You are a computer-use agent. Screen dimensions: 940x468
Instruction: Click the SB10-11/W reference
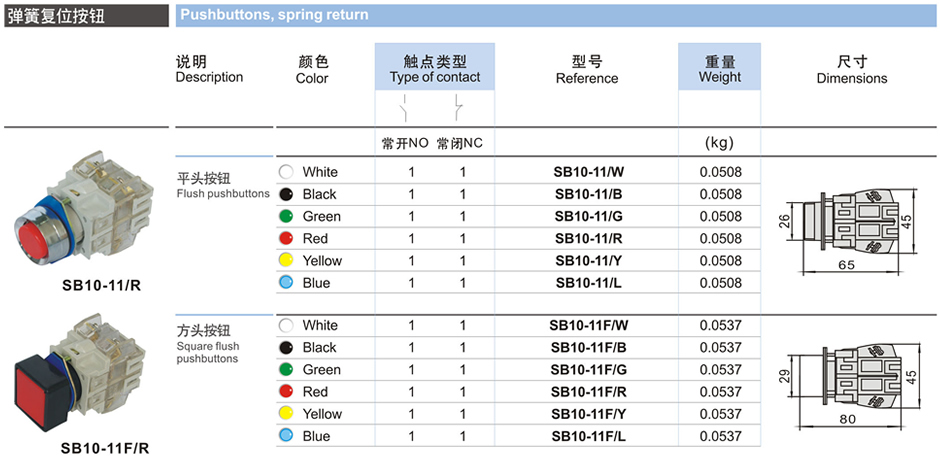(x=589, y=172)
